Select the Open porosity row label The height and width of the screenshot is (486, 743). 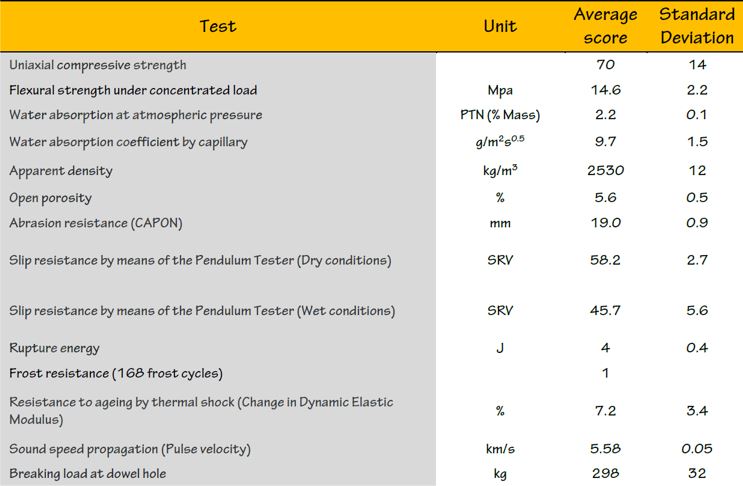click(x=50, y=198)
